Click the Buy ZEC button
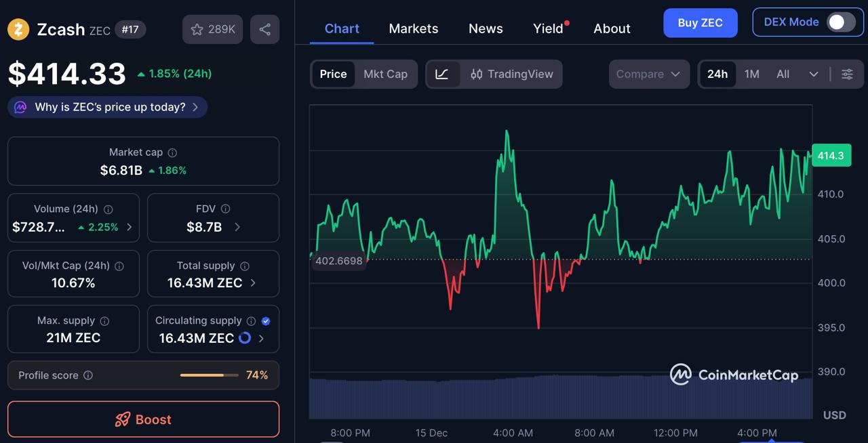 pyautogui.click(x=700, y=22)
